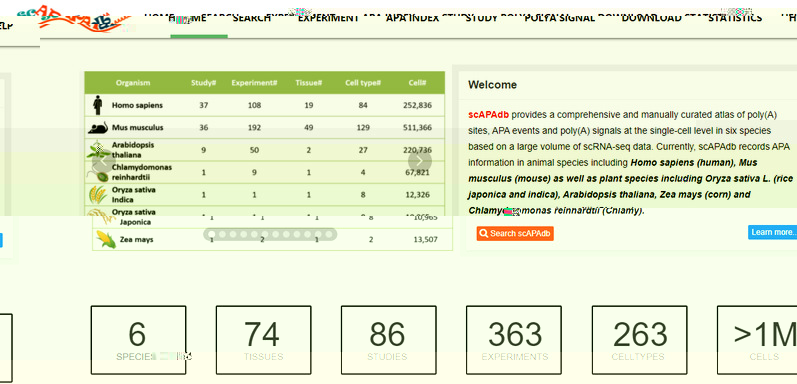The height and width of the screenshot is (384, 797).
Task: Click the Arabidopsis thaliana plant icon
Action: tap(98, 150)
